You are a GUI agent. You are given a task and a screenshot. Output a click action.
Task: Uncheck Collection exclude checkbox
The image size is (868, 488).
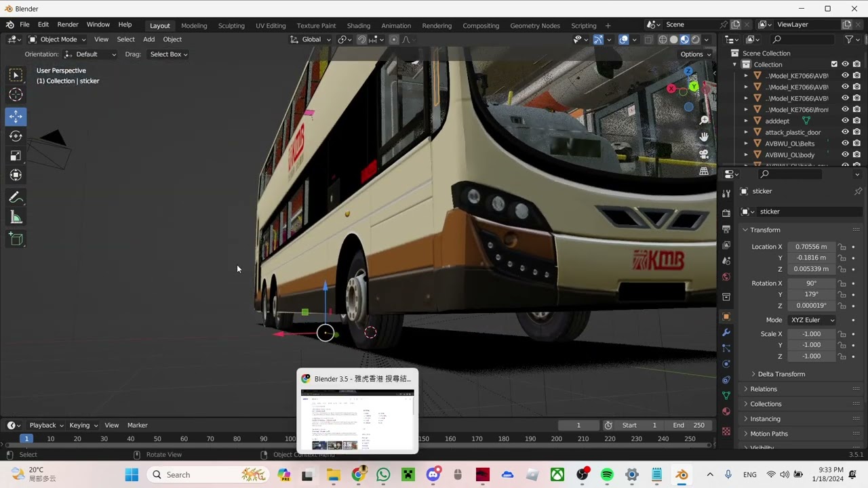click(834, 64)
